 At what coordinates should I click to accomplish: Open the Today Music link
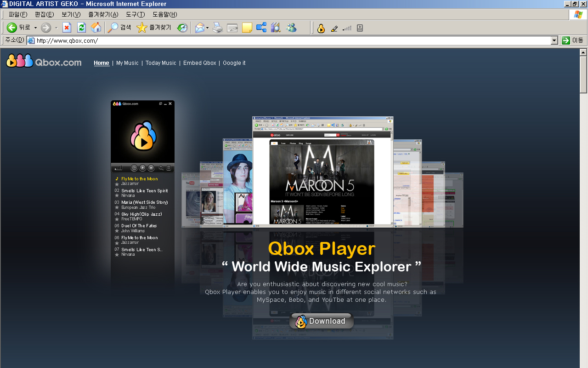(x=161, y=63)
